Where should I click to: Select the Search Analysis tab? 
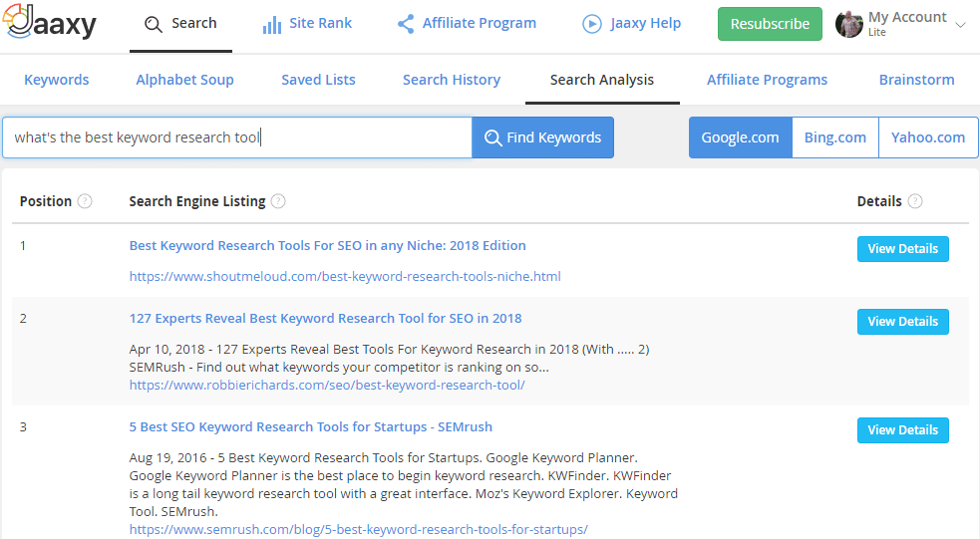(x=602, y=80)
